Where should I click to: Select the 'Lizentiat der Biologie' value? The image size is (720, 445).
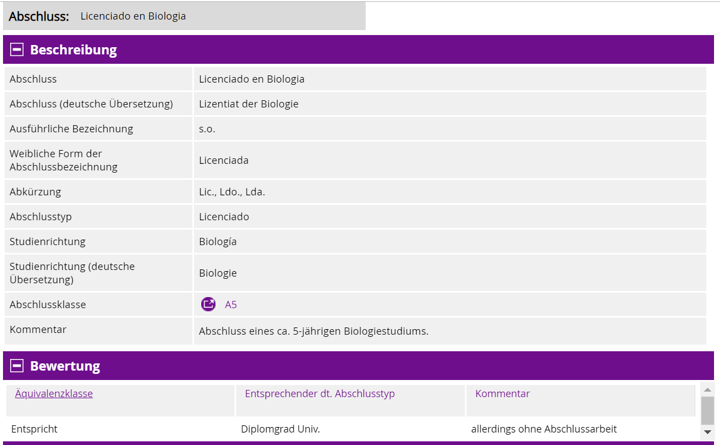click(248, 104)
